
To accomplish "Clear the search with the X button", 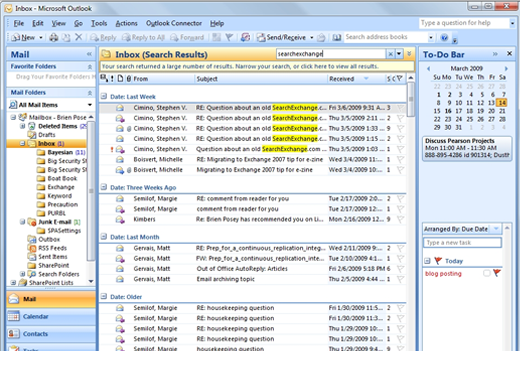I will pyautogui.click(x=390, y=54).
